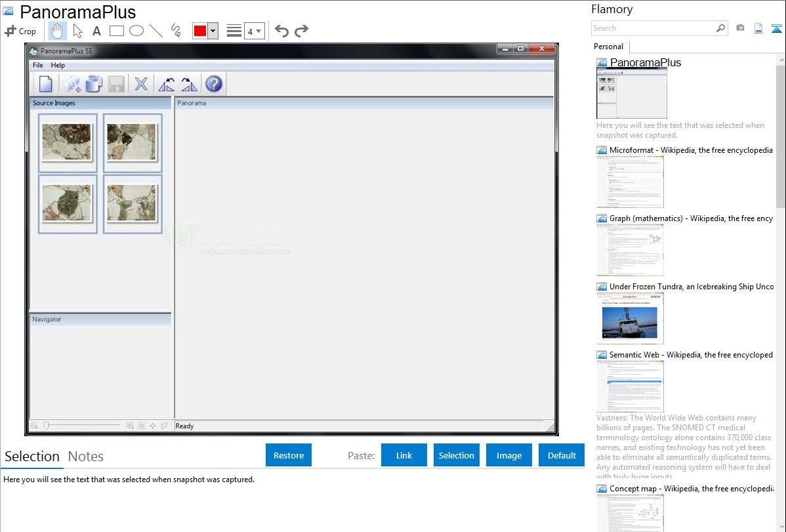Click the zoom in magnifier in Navigator bar
Image resolution: width=786 pixels, height=532 pixels.
[130, 426]
